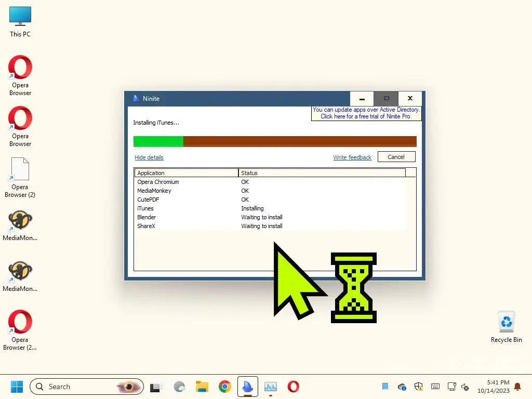Viewport: 532px width, 399px height.
Task: Open File Explorer from the taskbar
Action: click(x=202, y=387)
